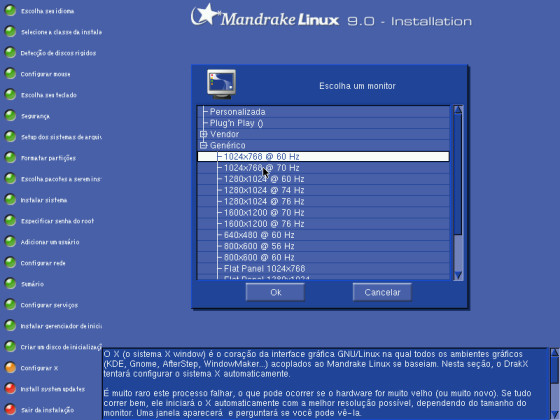Viewport: 560px width, 420px height.
Task: Click the Configurar mouse step indicator light
Action: point(10,74)
